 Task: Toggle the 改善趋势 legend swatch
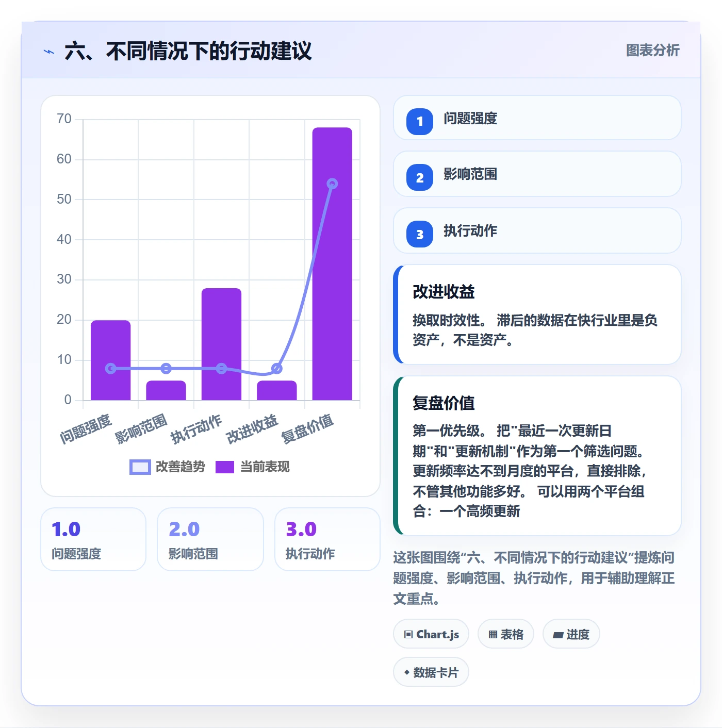(140, 467)
